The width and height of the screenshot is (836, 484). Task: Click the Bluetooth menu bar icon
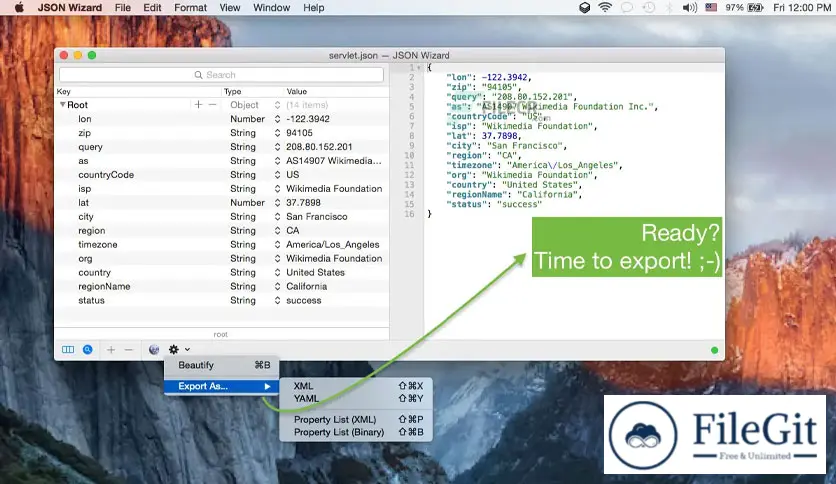click(670, 7)
